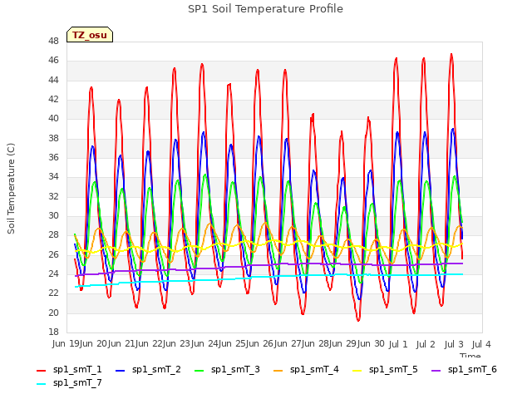This screenshot has width=532, height=399.
Task: Click the yellow sp1_smT_5 legend swatch
Action: tap(357, 371)
